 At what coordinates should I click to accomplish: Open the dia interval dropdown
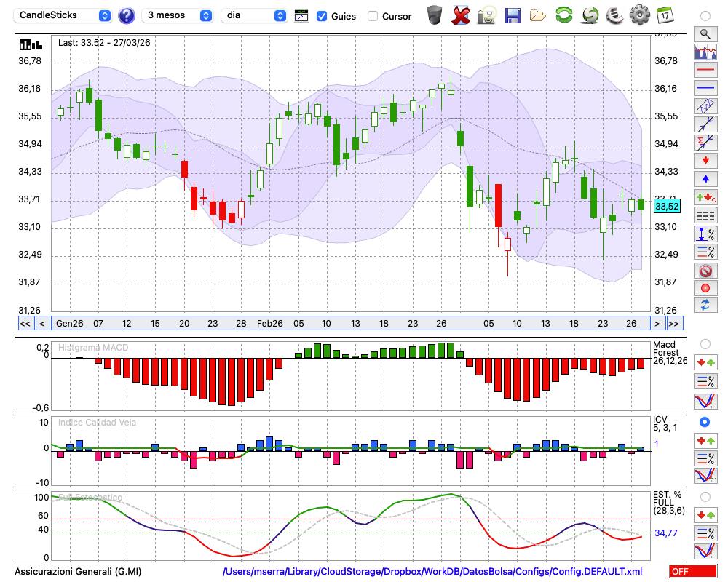coord(254,15)
